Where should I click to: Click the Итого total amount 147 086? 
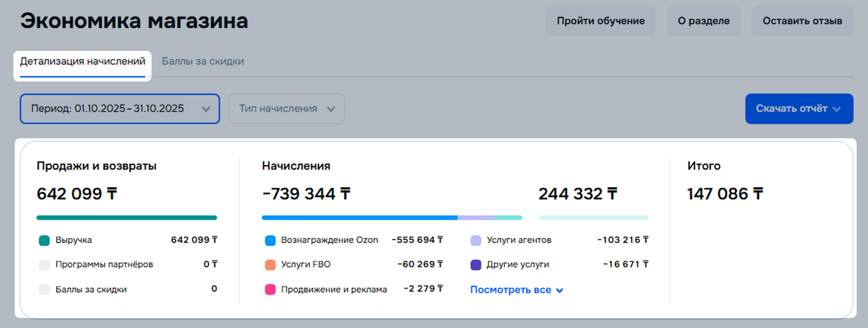(724, 194)
